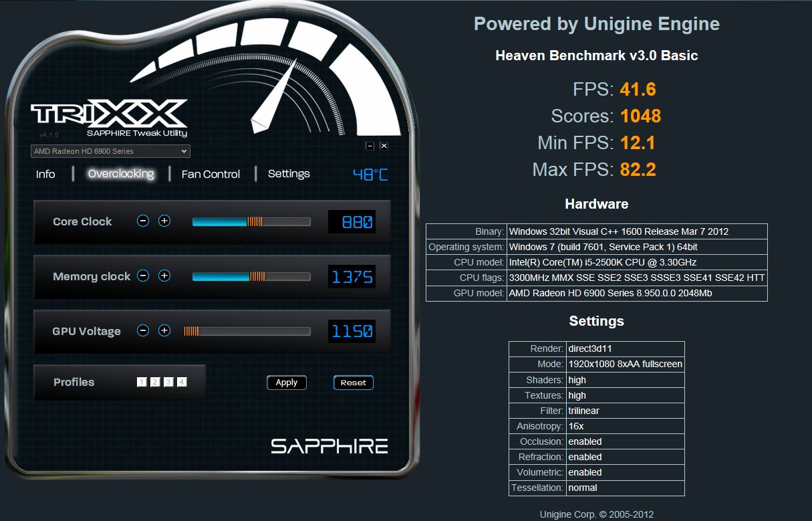Click the Shaders value high

coord(625,380)
